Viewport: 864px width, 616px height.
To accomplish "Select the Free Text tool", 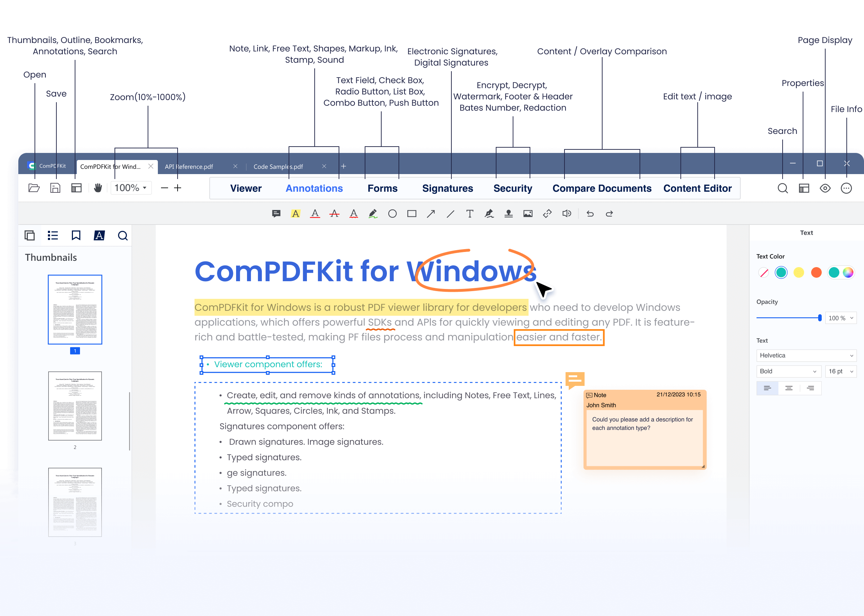I will [x=470, y=214].
